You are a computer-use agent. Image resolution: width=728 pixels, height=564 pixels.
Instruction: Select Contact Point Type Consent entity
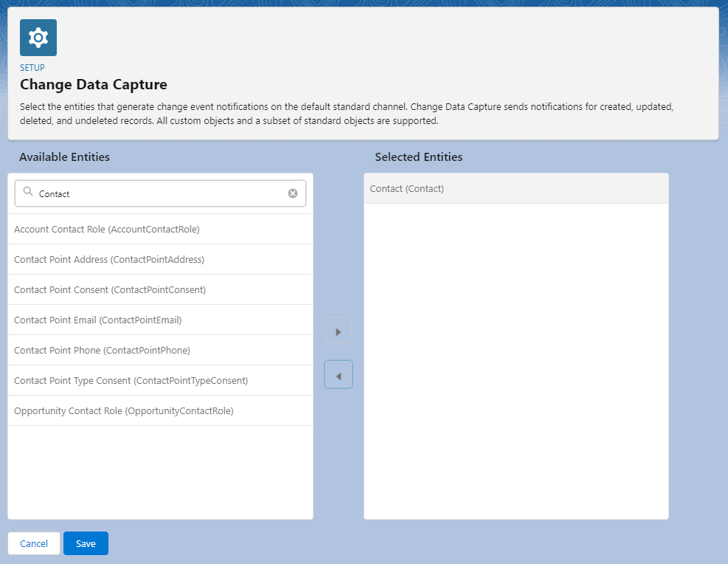pyautogui.click(x=131, y=381)
